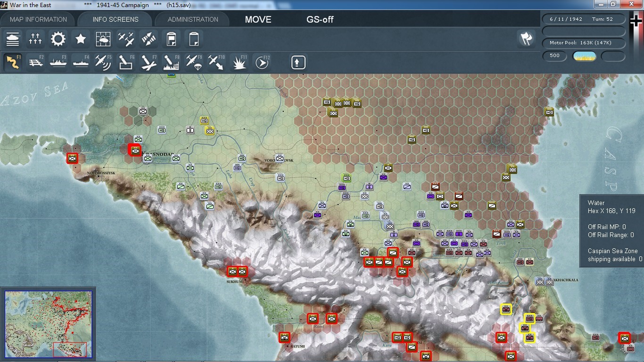Screen dimensions: 644x362
Task: Open the ADMINISTRATION tab
Action: [x=193, y=19]
